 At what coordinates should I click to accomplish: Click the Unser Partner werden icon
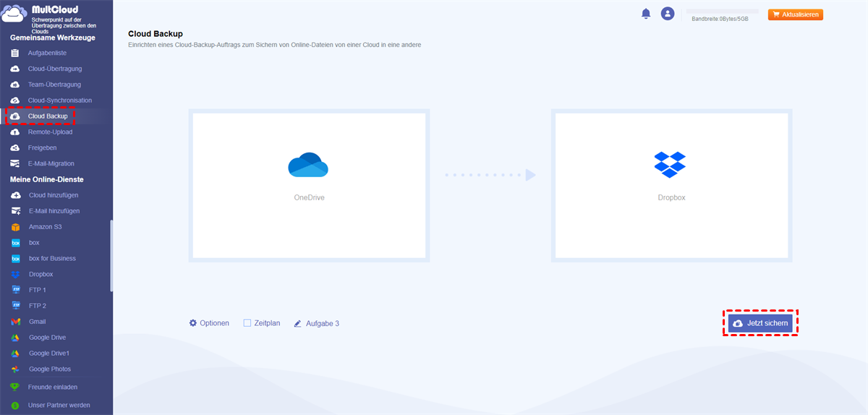tap(15, 405)
